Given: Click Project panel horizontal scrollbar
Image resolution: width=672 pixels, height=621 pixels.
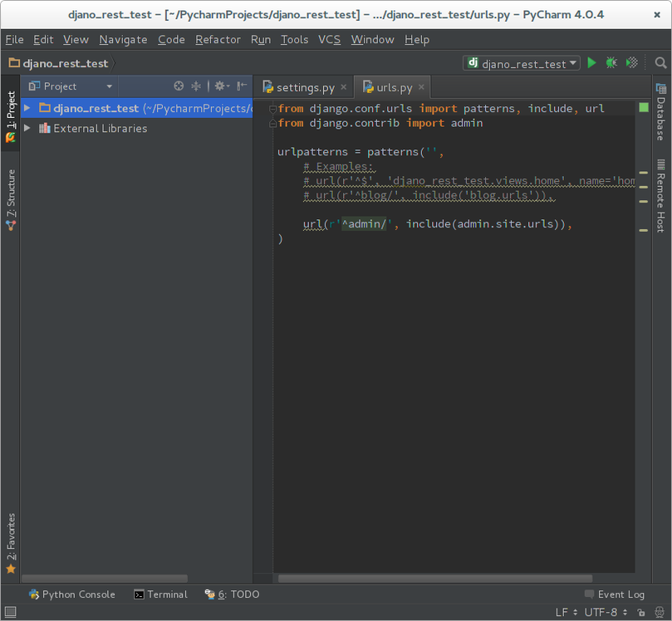Looking at the screenshot, I should [105, 578].
